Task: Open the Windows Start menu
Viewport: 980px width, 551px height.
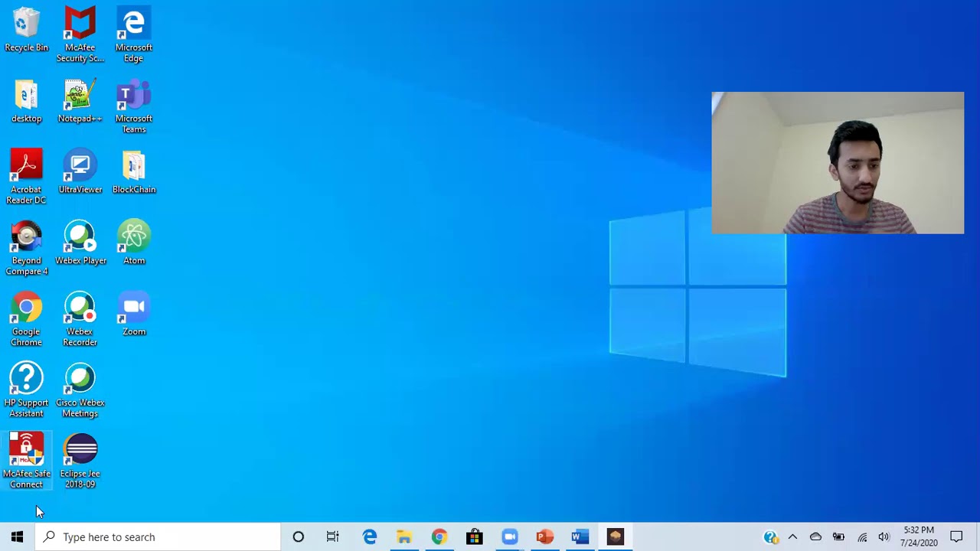Action: tap(18, 537)
